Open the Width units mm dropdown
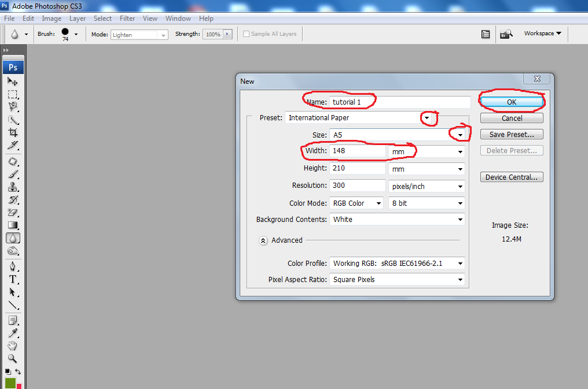 point(460,151)
